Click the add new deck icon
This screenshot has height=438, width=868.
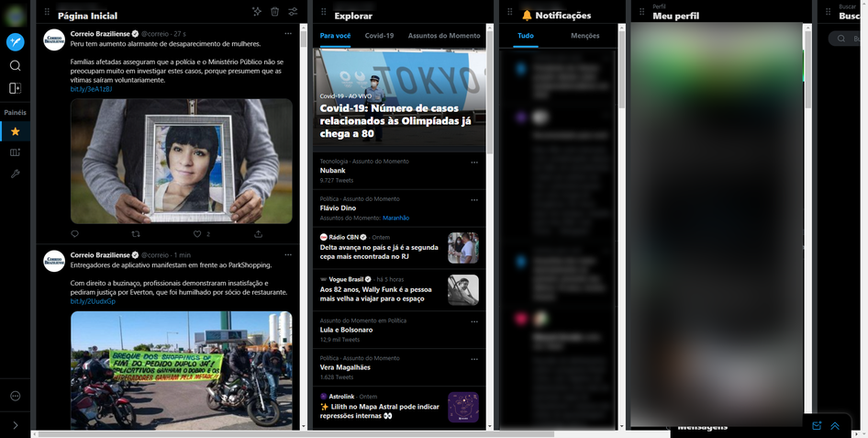point(16,152)
